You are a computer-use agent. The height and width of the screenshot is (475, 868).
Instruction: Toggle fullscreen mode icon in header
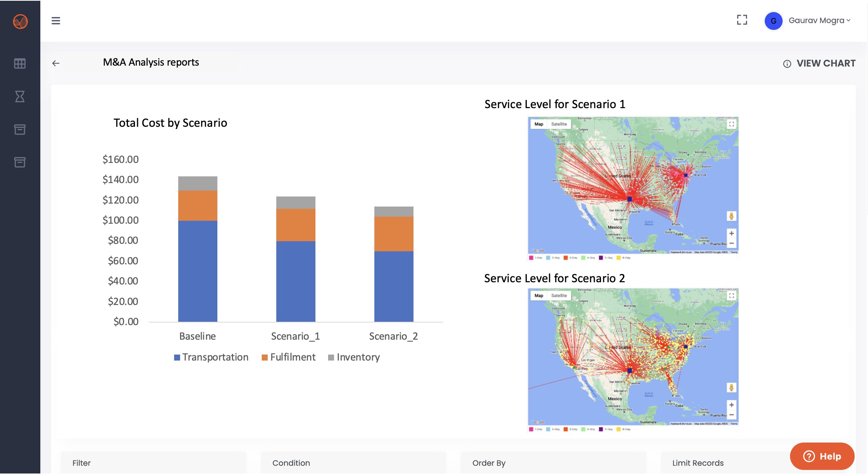point(742,20)
